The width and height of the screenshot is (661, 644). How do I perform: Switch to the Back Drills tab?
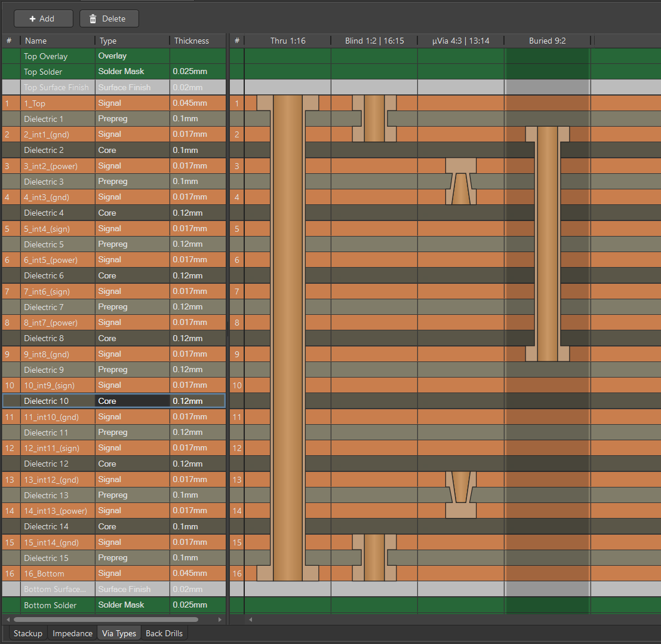(x=164, y=633)
